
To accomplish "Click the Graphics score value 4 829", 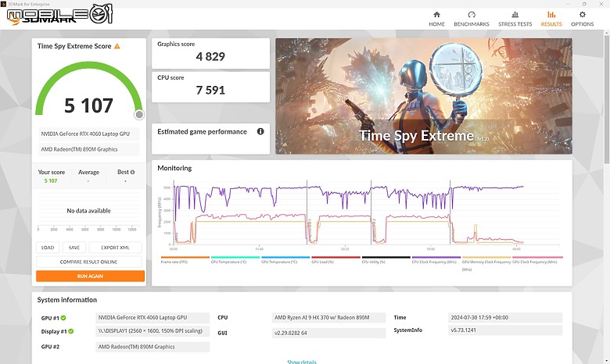I will (210, 57).
